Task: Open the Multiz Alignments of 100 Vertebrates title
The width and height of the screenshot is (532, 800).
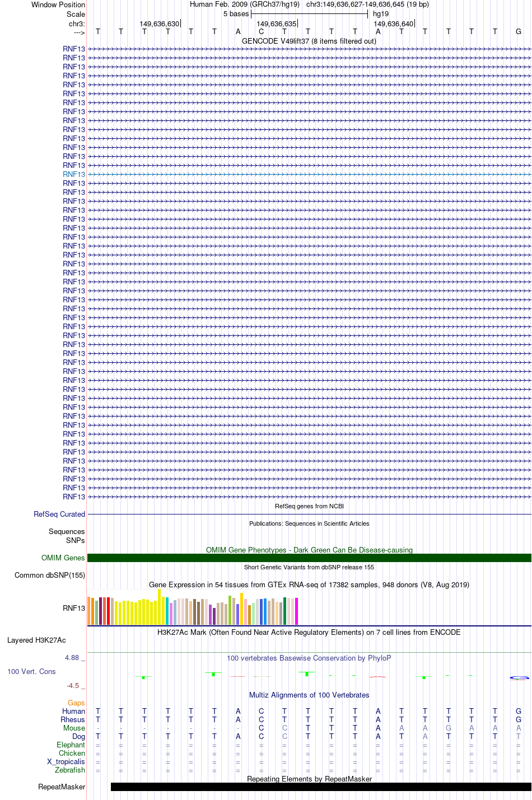Action: tap(309, 695)
